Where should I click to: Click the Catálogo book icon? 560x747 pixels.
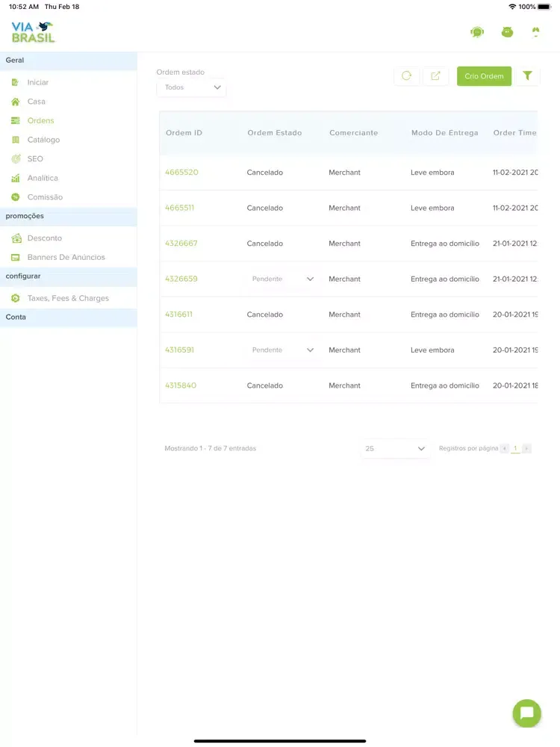point(15,140)
